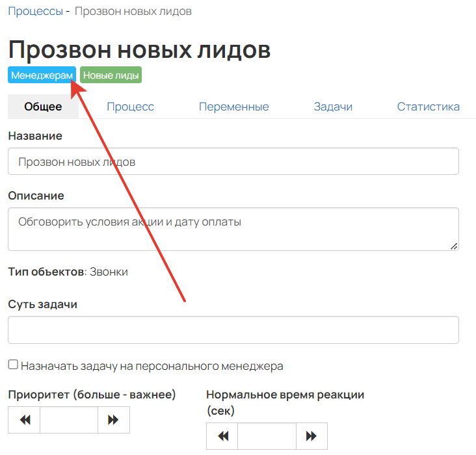Click the Менеджерам blue tag
Image resolution: width=476 pixels, height=455 pixels.
(x=42, y=75)
